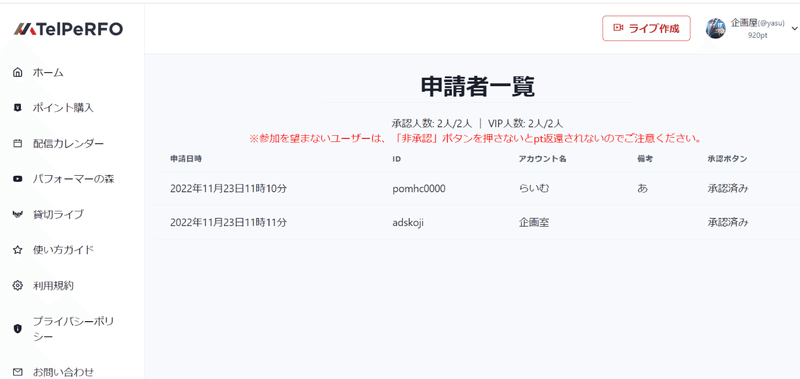The width and height of the screenshot is (800, 379).
Task: Click the account name 企画室
Action: click(x=534, y=222)
